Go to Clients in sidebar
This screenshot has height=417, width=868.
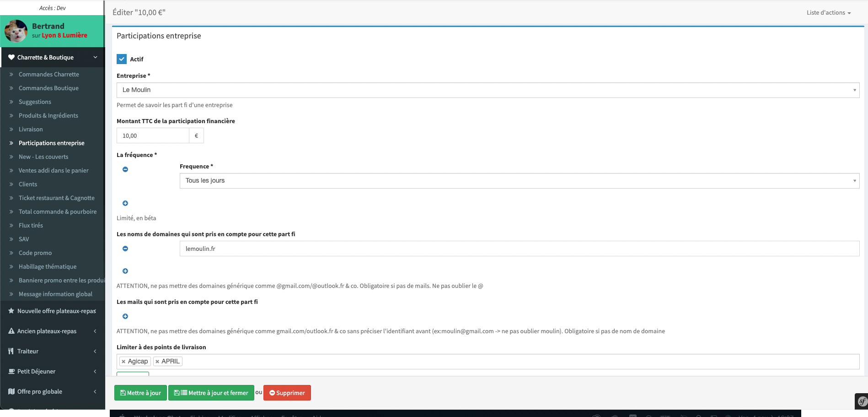tap(28, 184)
